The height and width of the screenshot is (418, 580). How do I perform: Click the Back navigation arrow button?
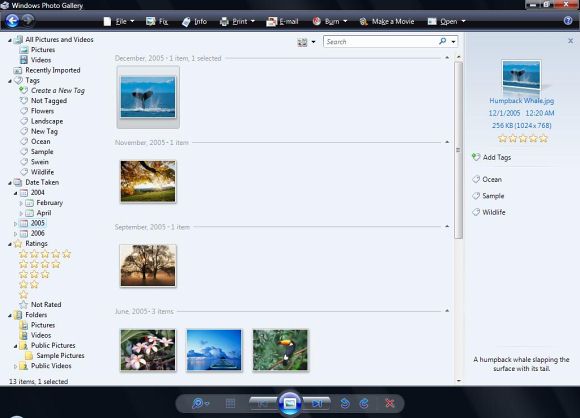[x=12, y=21]
